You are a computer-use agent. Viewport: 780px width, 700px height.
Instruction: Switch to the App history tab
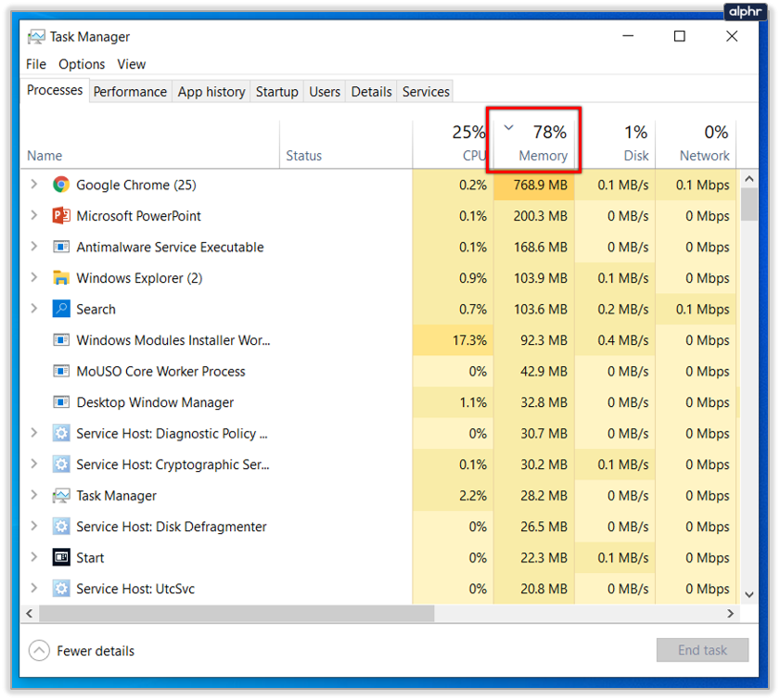pyautogui.click(x=211, y=92)
